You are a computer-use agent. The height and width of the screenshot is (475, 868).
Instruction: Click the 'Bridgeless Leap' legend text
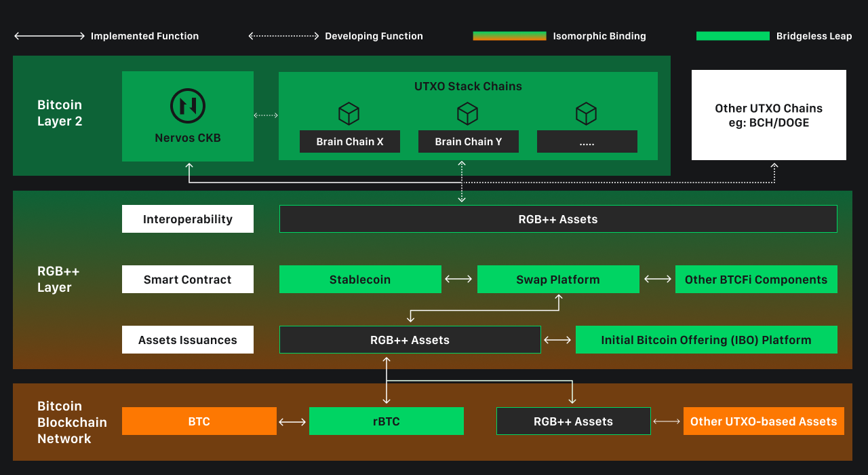click(814, 36)
